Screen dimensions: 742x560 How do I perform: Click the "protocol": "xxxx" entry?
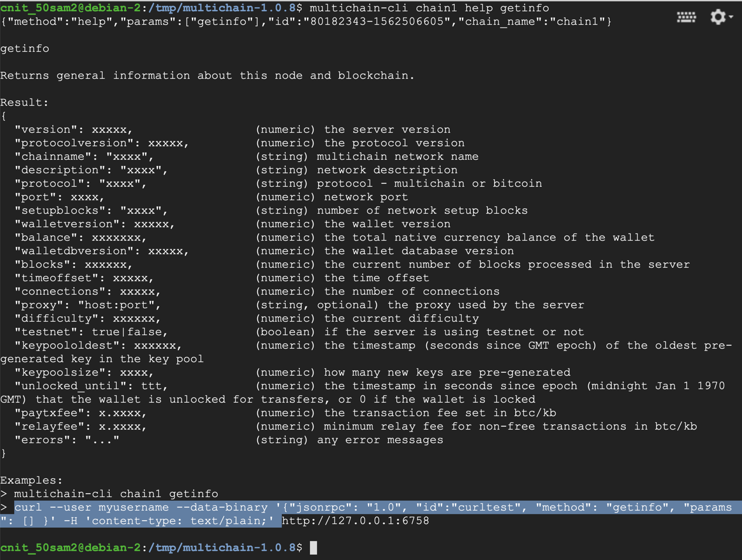click(x=80, y=183)
